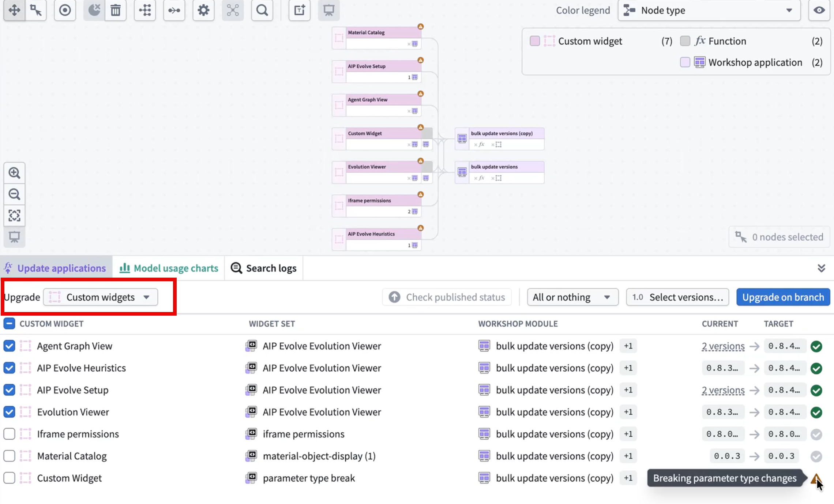Check the Iframe permissions checkbox
Image resolution: width=834 pixels, height=504 pixels.
click(x=9, y=434)
